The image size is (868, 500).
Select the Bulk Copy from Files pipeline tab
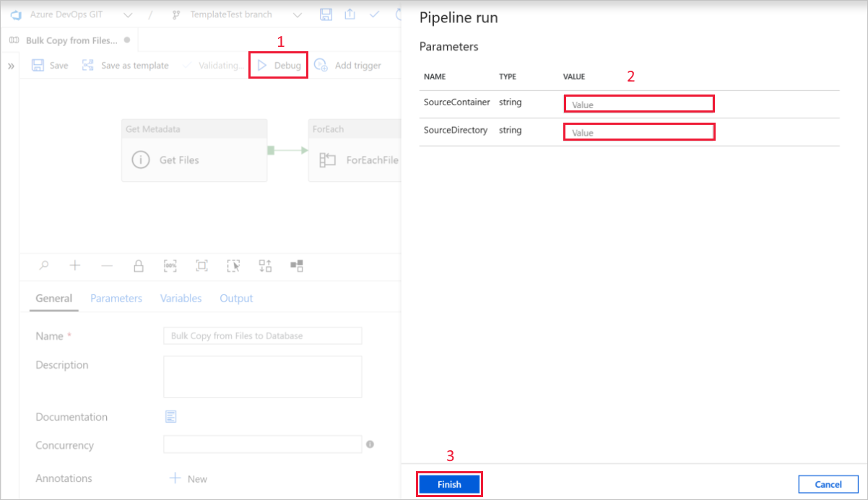pyautogui.click(x=70, y=40)
